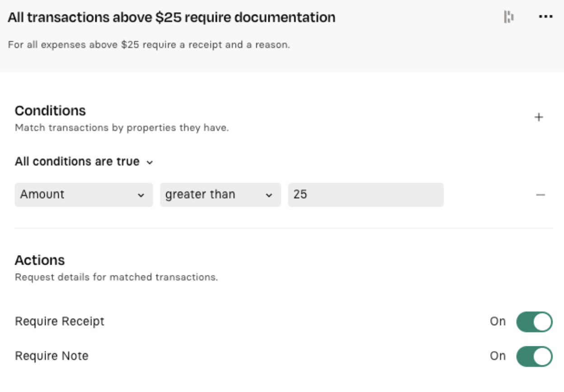Click the Conditions section heading
This screenshot has width=564, height=392.
(50, 111)
